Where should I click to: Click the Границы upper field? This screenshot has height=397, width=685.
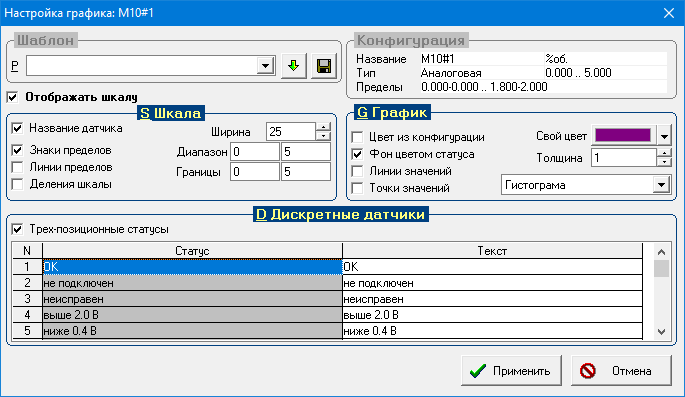tap(306, 172)
